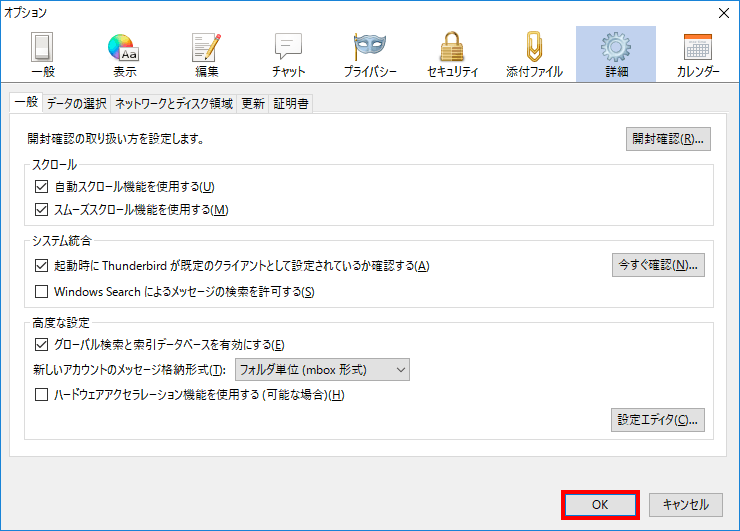Toggle スムーズスクロール機能を使用する checkbox
Screen dimensions: 740x531
coord(42,210)
